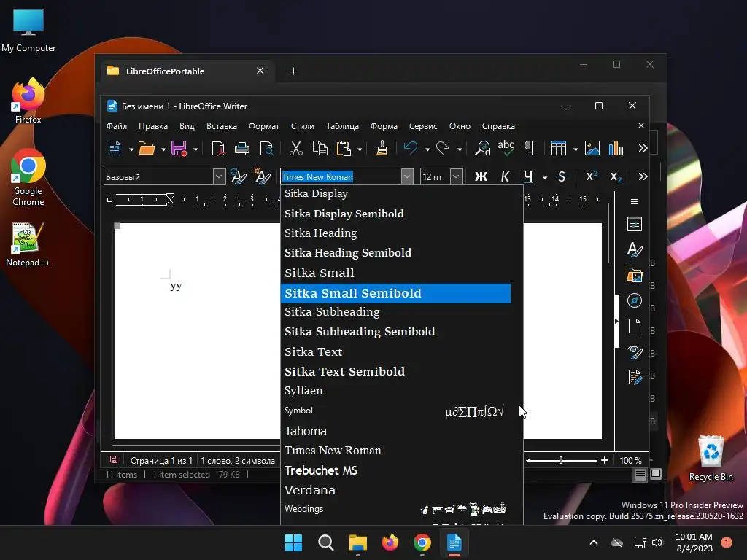Screen dimensions: 747x560
Task: Click New Style from Selection icon
Action: pos(262,176)
